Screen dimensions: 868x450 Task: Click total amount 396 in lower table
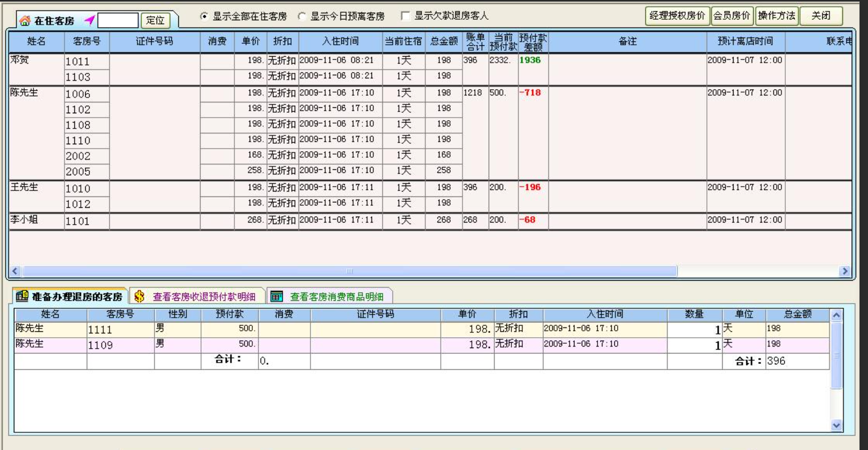tap(776, 361)
